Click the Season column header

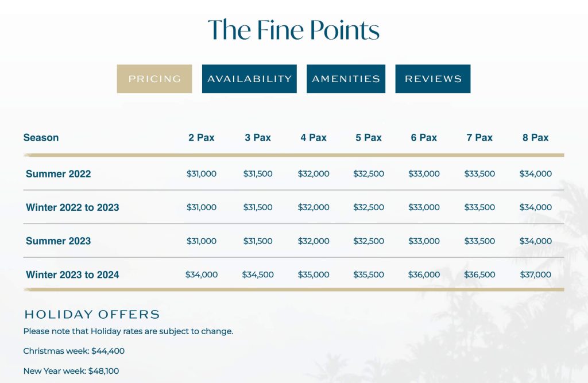pos(41,138)
